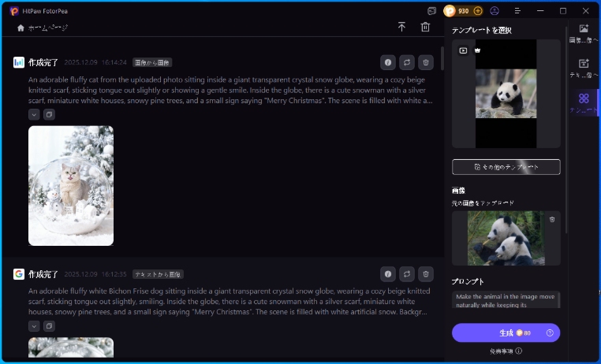Click the HitPaw FotorPea app logo
The width and height of the screenshot is (601, 364).
14,11
